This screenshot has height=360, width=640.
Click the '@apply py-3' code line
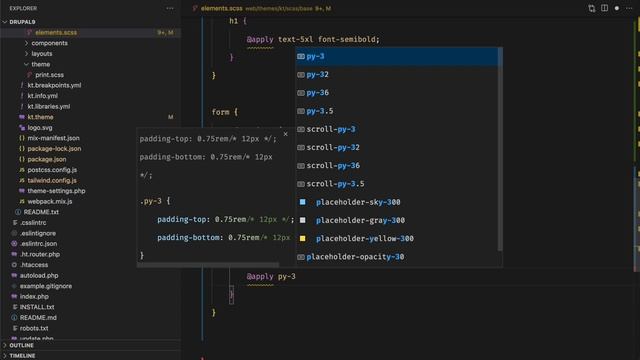tap(271, 276)
